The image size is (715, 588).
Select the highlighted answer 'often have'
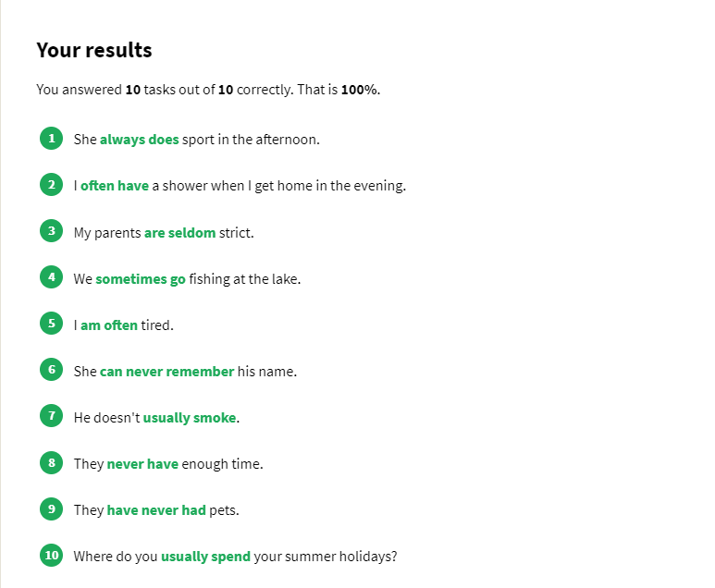(x=115, y=186)
